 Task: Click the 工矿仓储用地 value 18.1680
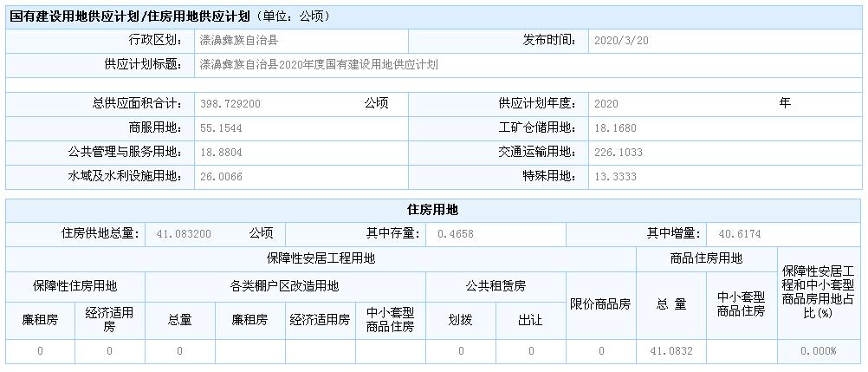(615, 128)
